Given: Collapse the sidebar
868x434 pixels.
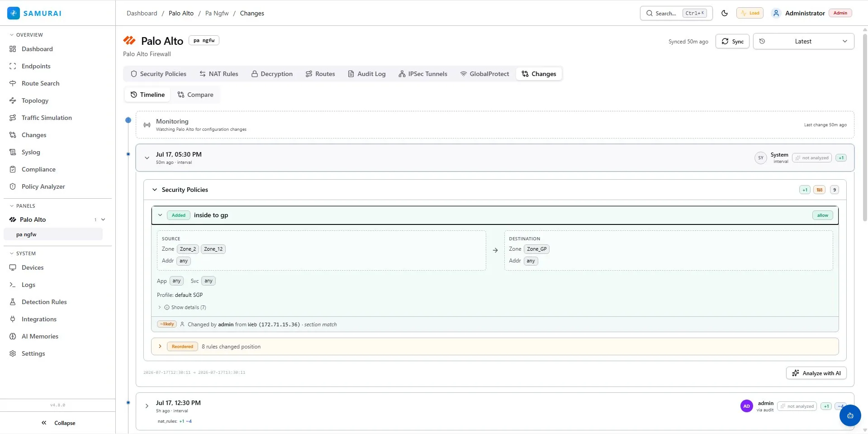Looking at the screenshot, I should point(58,423).
